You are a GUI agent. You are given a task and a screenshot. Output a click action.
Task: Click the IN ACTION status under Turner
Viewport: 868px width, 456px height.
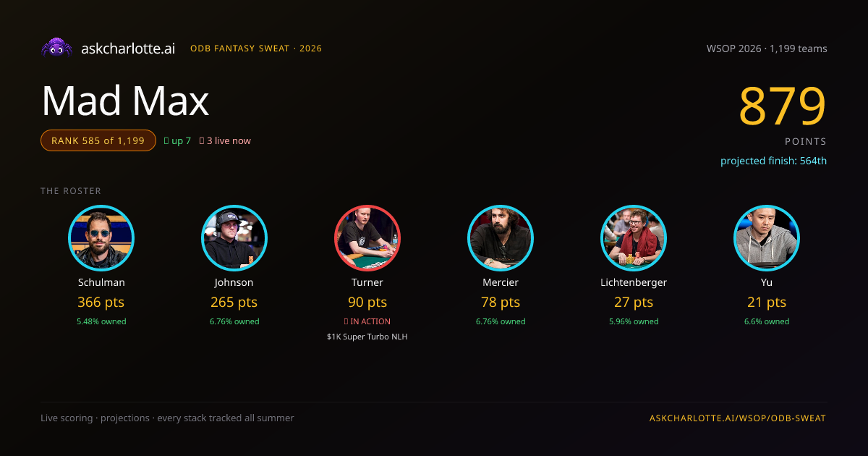pyautogui.click(x=367, y=321)
